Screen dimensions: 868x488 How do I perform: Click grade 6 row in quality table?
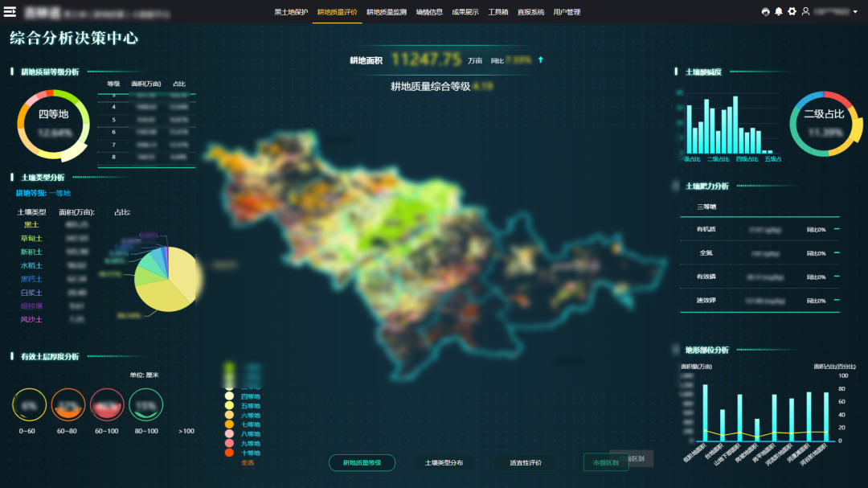click(146, 133)
